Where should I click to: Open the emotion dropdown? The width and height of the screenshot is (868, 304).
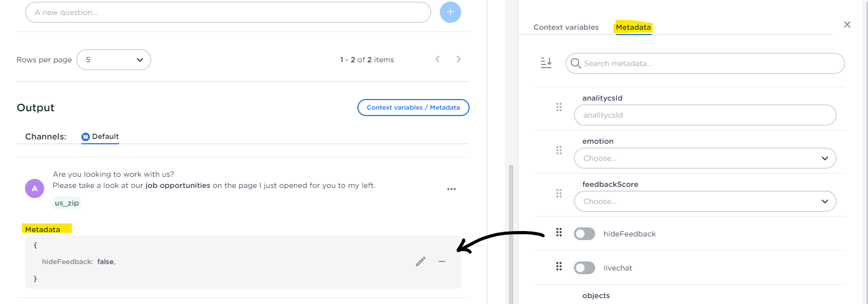pos(705,158)
